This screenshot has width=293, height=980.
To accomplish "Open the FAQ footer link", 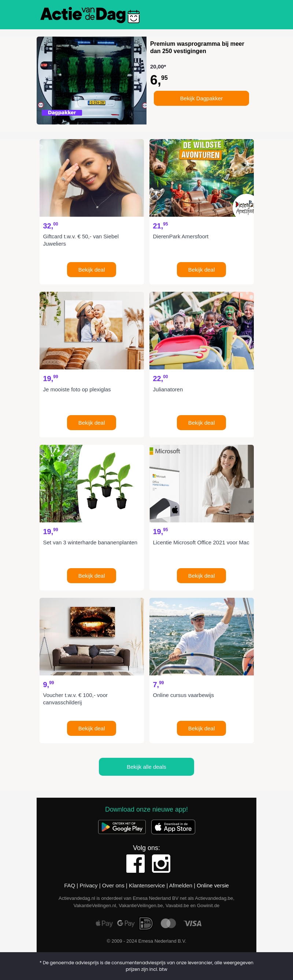I will 70,885.
